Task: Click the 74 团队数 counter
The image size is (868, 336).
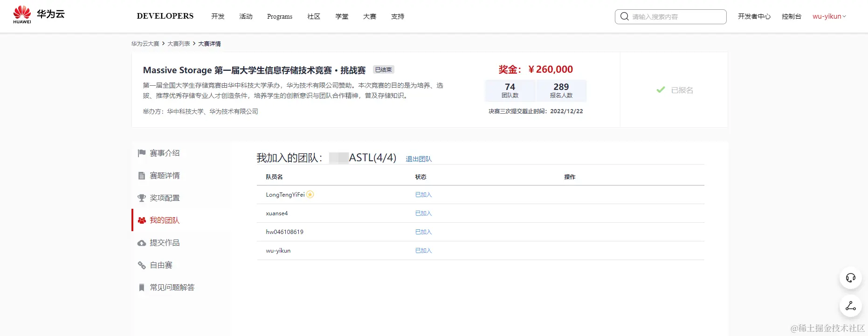Action: [510, 90]
